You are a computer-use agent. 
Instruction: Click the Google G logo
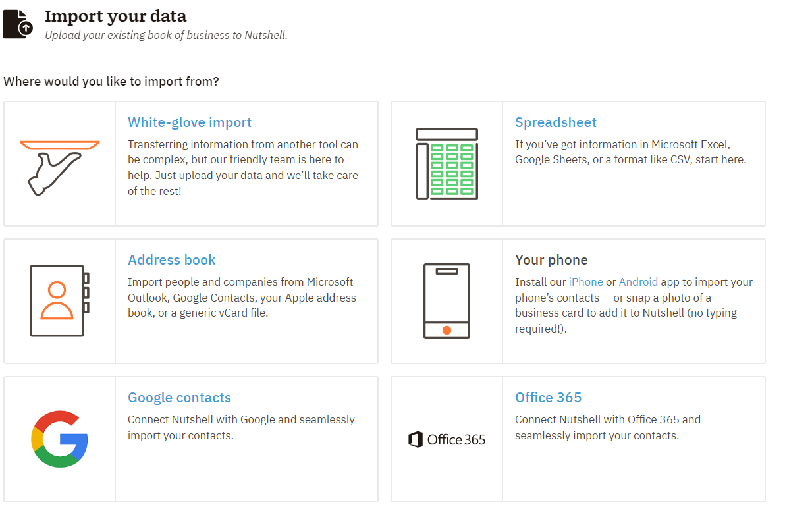click(x=59, y=439)
